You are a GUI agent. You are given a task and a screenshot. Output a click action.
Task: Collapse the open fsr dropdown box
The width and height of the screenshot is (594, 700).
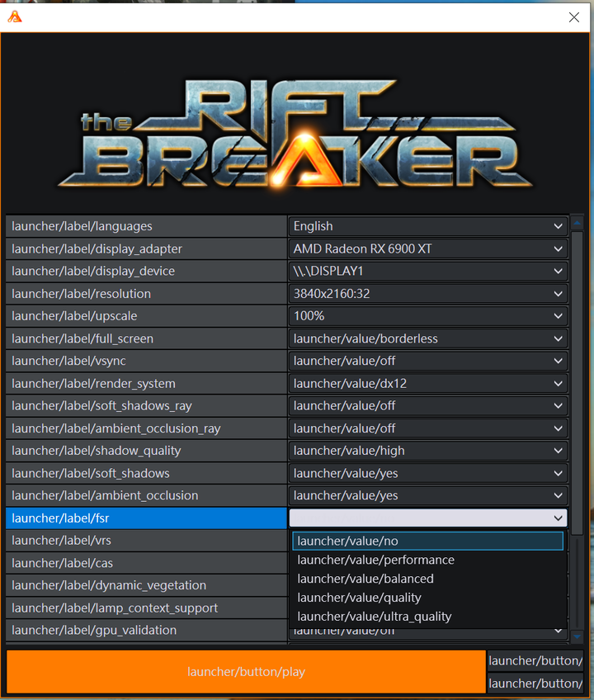tap(428, 518)
